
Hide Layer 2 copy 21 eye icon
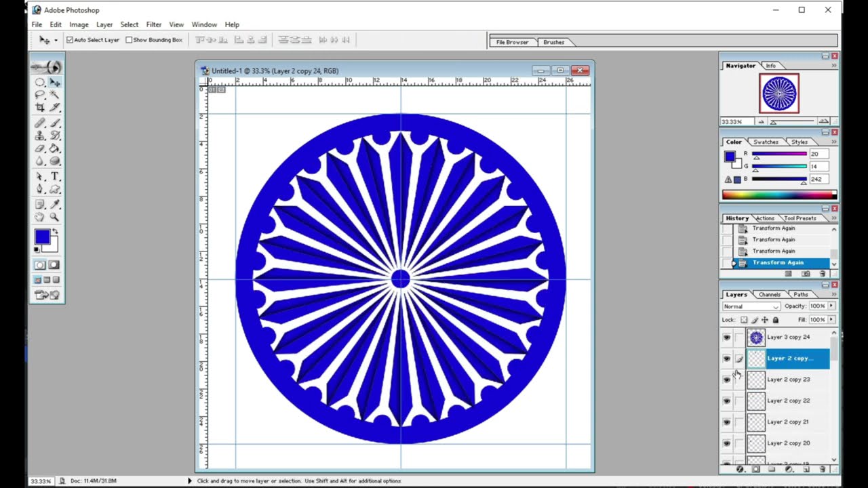click(727, 422)
